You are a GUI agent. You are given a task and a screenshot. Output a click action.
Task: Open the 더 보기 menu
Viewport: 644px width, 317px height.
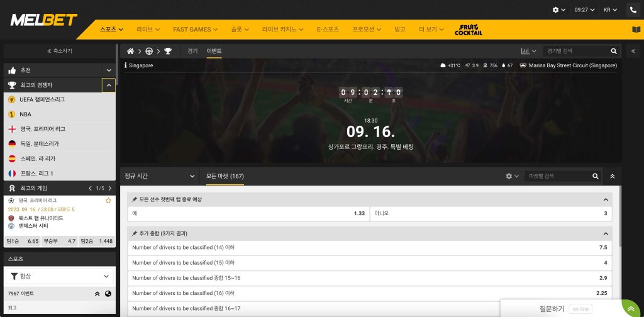click(x=431, y=30)
